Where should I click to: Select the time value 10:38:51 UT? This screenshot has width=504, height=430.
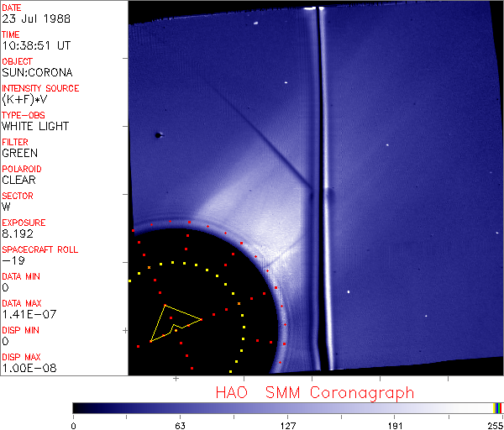pyautogui.click(x=36, y=45)
